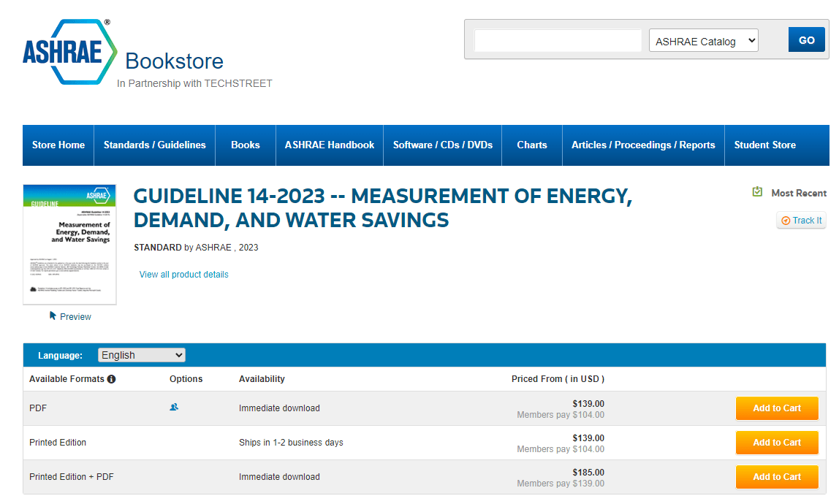Select Charts from the navigation bar
The image size is (839, 504).
[x=531, y=145]
